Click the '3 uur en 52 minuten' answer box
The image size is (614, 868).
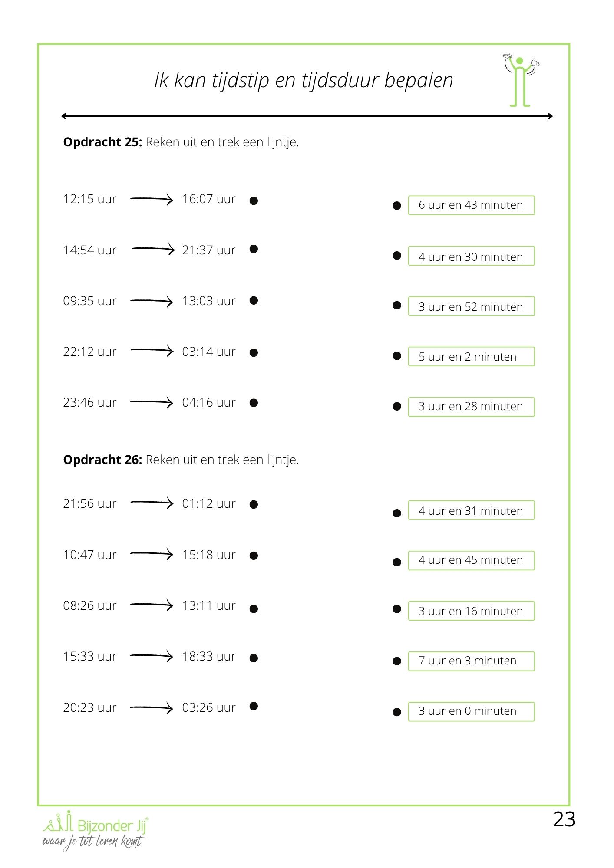coord(471,306)
